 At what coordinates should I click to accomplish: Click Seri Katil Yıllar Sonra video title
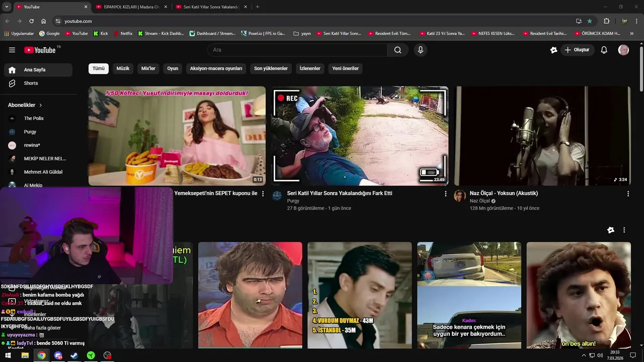click(340, 193)
